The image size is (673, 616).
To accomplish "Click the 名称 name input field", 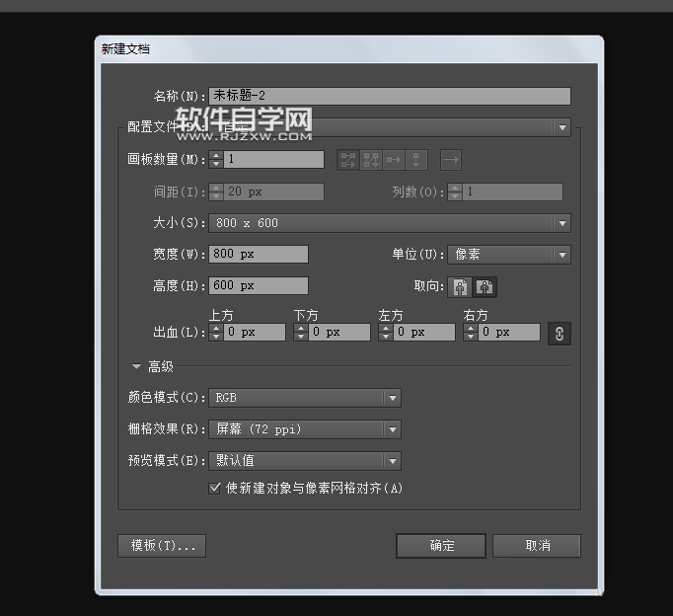I will pyautogui.click(x=390, y=96).
